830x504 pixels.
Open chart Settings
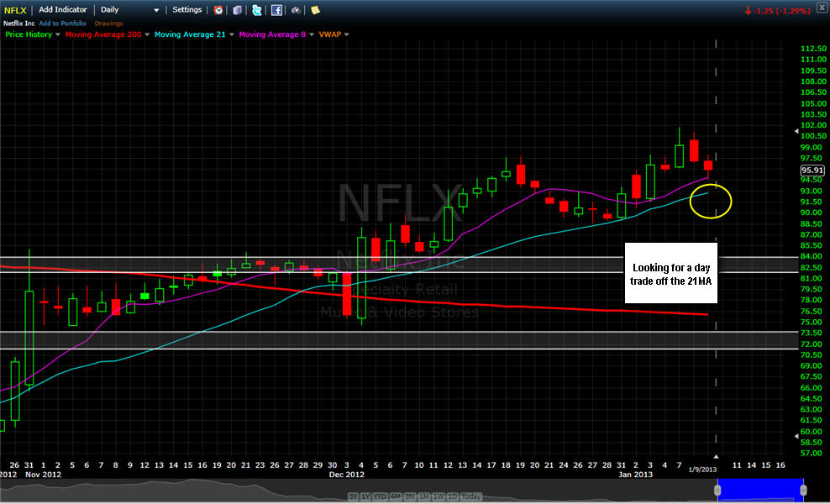coord(186,9)
